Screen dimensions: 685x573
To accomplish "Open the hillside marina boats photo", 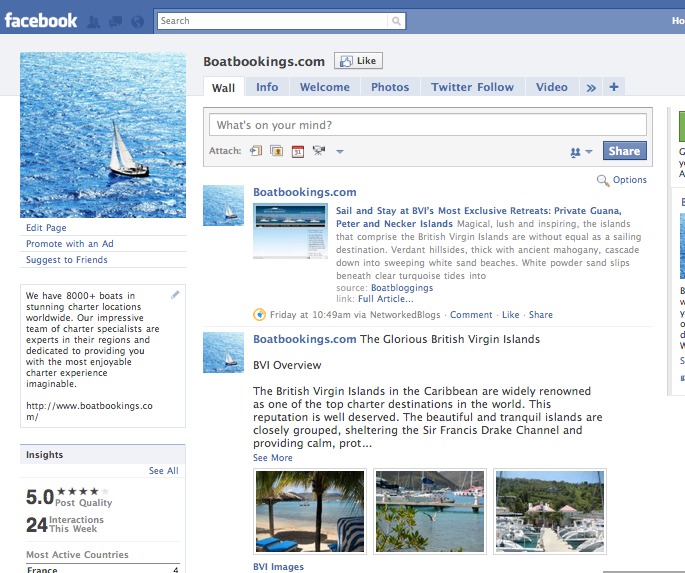I will [550, 511].
